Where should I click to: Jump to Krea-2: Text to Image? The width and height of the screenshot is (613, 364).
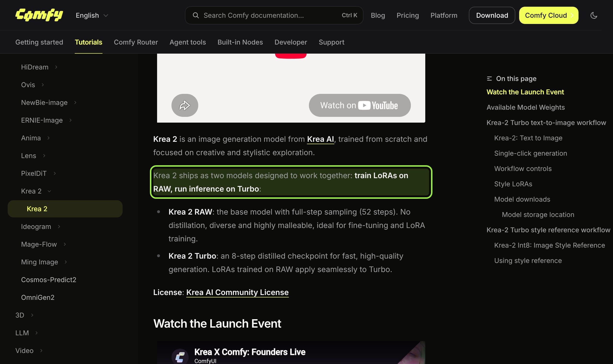pyautogui.click(x=528, y=138)
